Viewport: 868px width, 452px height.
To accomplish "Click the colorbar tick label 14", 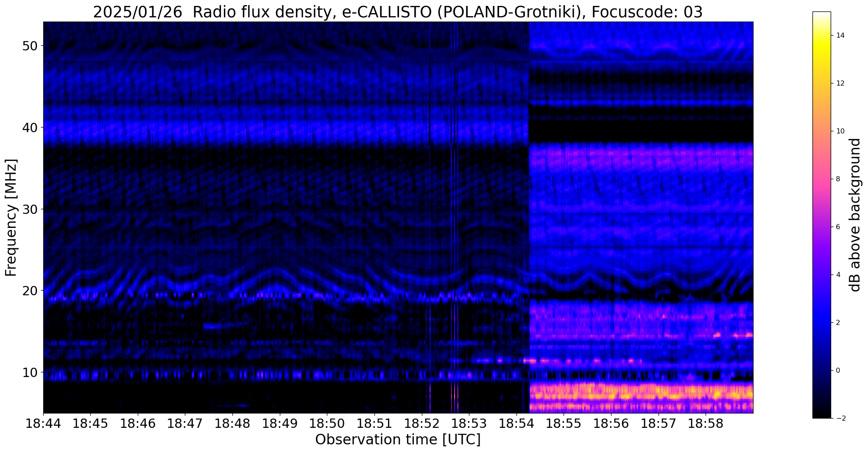I will click(x=838, y=36).
